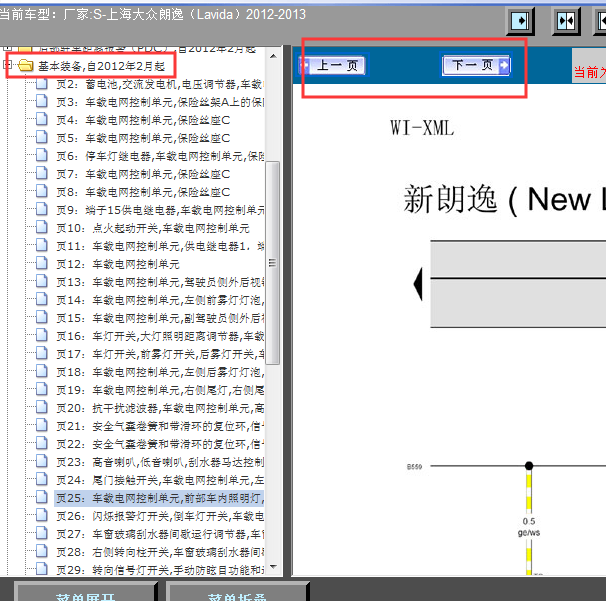Select highlighted 页25: 前部车内照明灯 entry
The height and width of the screenshot is (601, 606).
160,498
